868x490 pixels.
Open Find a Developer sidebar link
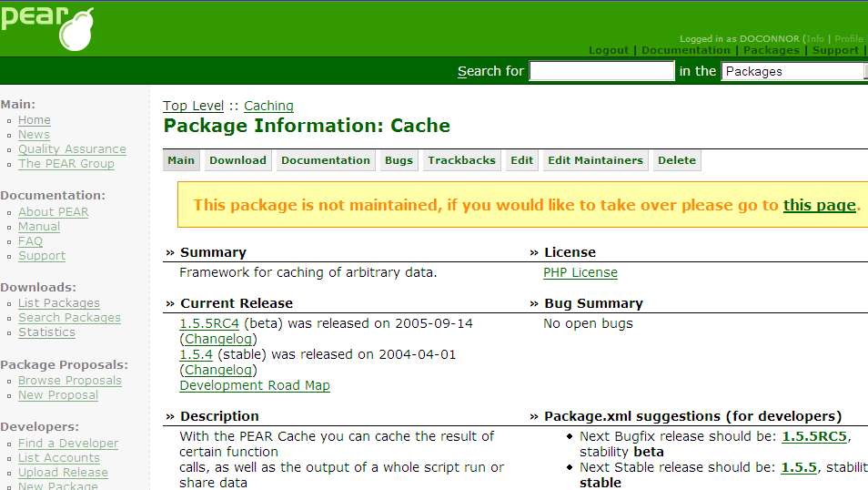[68, 444]
